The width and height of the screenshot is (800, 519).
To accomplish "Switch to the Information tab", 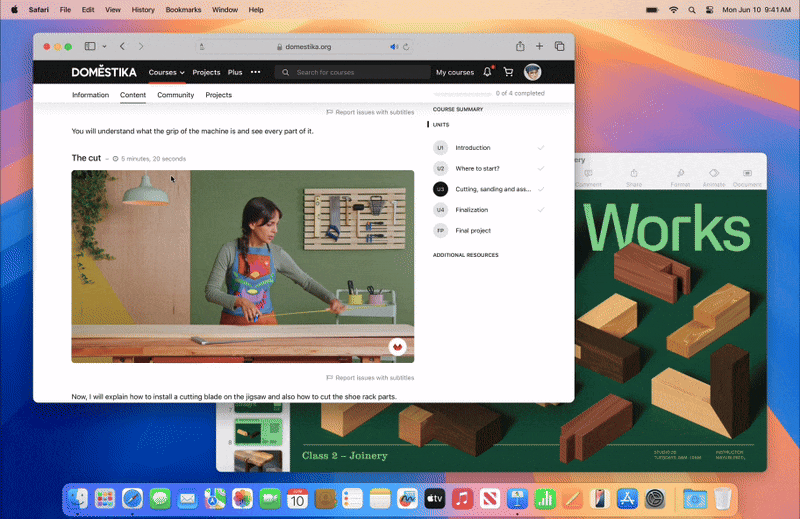I will click(90, 95).
